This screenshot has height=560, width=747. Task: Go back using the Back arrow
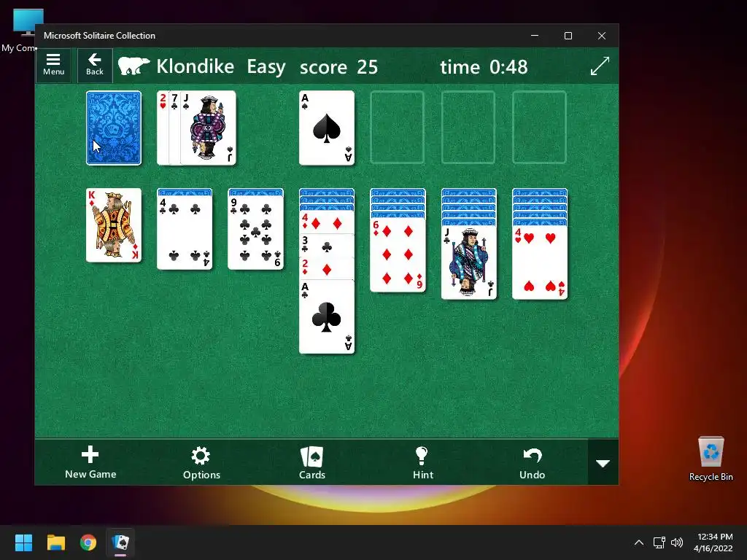(95, 65)
